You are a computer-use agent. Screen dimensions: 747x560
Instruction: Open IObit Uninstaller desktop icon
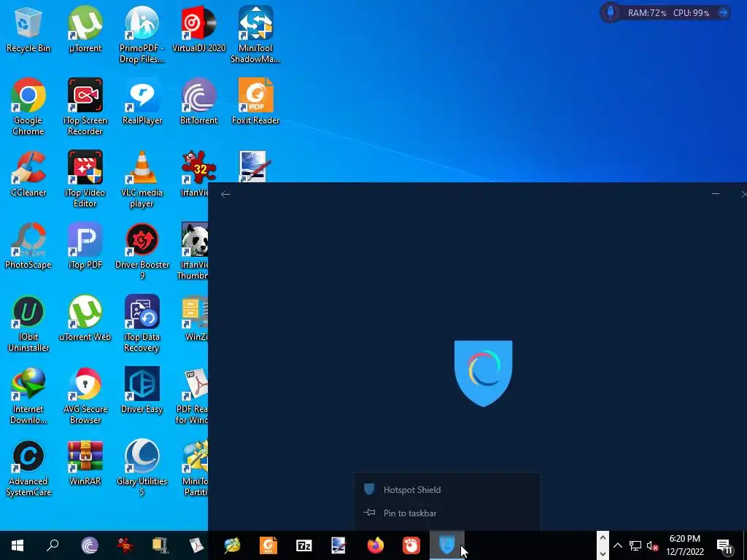[28, 324]
